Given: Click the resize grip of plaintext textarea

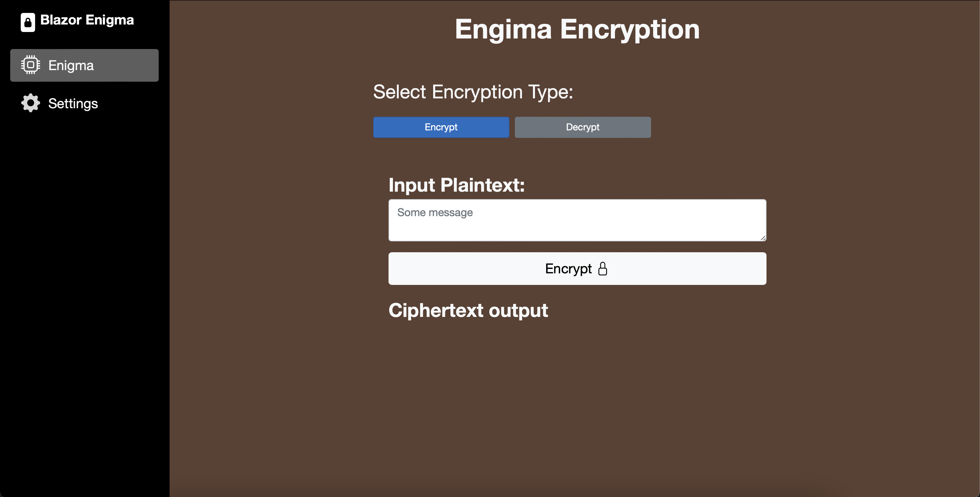Looking at the screenshot, I should point(763,238).
